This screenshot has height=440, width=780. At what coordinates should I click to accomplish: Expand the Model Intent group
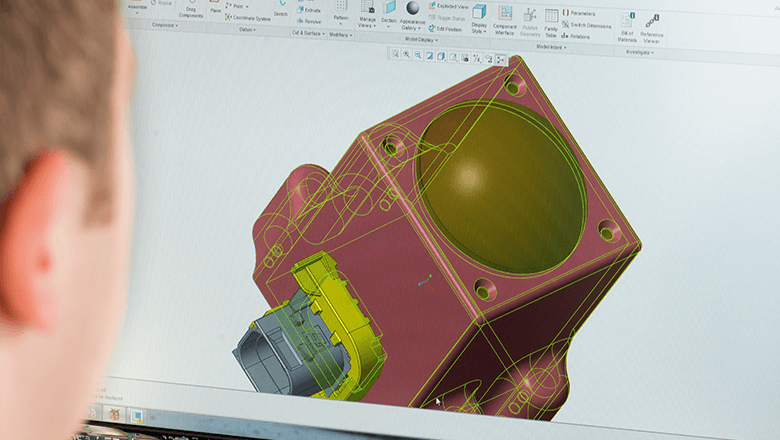(551, 47)
